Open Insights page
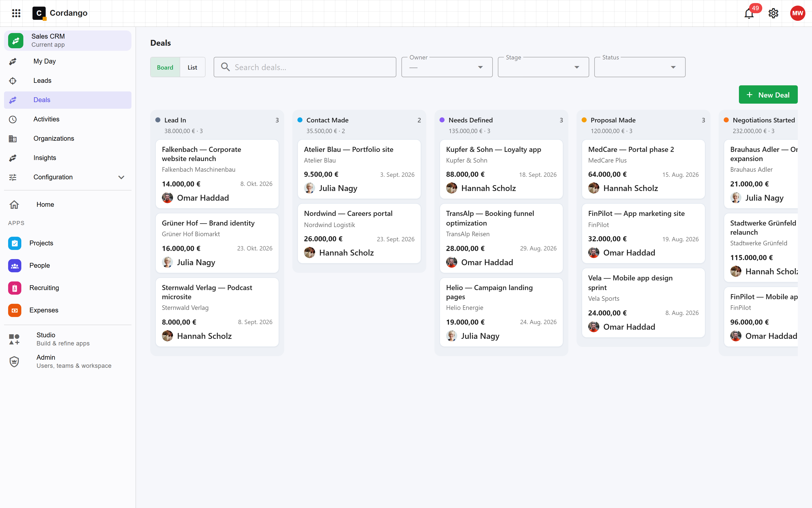Image resolution: width=812 pixels, height=508 pixels. [68, 158]
